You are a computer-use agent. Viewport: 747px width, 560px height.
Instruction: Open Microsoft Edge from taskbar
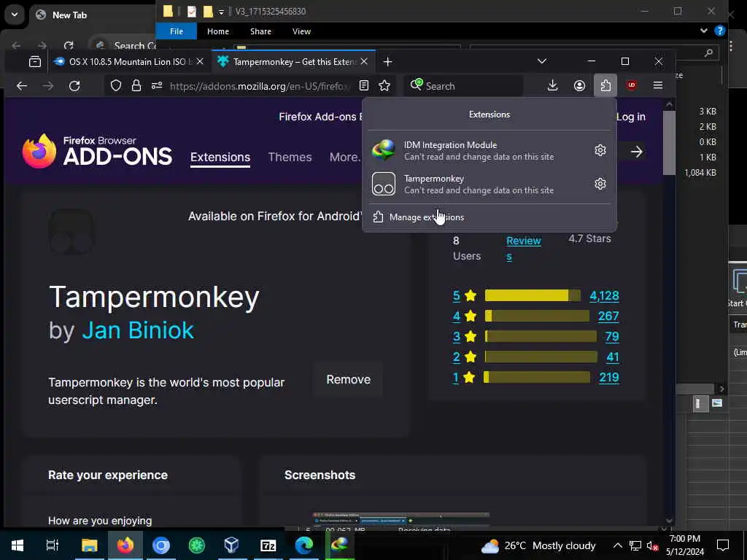[304, 545]
